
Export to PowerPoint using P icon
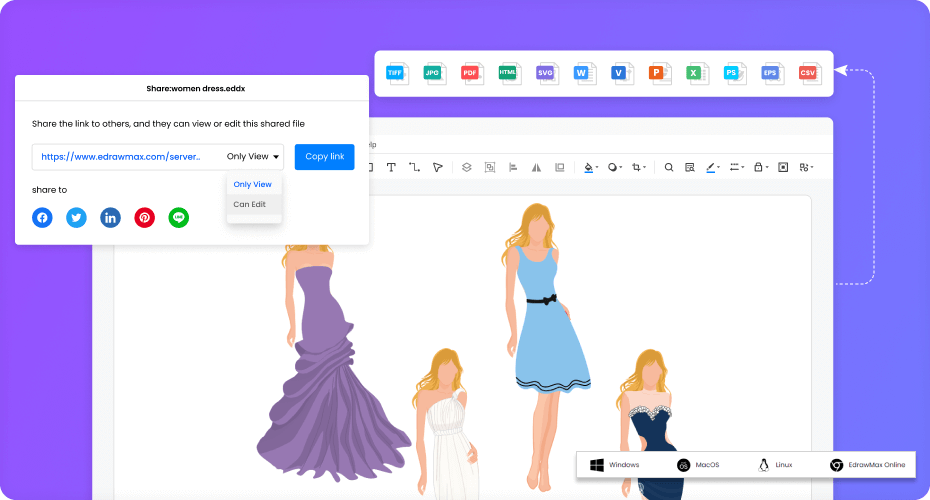pos(660,74)
